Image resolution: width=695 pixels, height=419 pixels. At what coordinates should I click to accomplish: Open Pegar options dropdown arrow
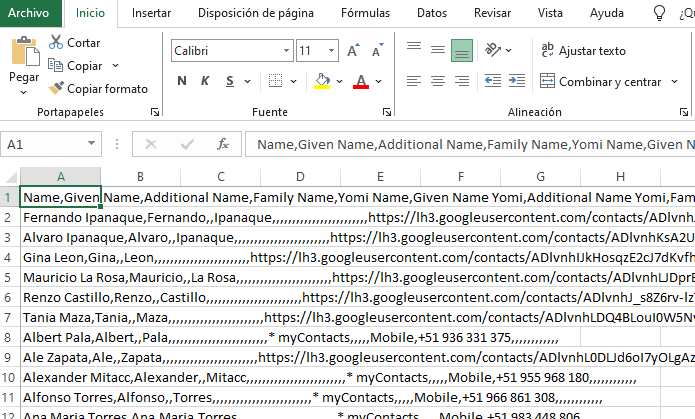23,93
